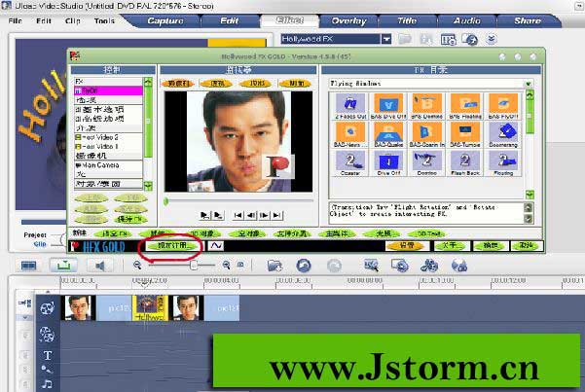
Task: Choose the BAS Dive Off effect
Action: 388,106
